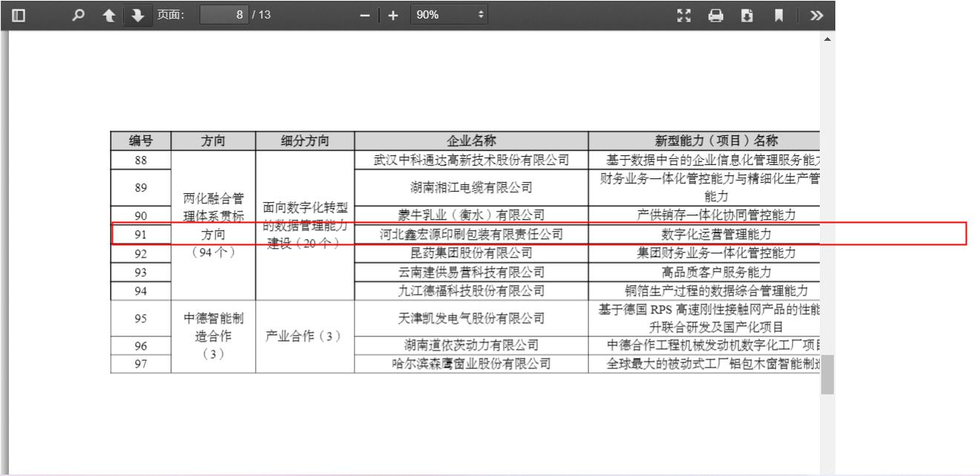This screenshot has height=476, width=980.
Task: Select 九江德福科技股份有限公司 cell
Action: pyautogui.click(x=471, y=290)
